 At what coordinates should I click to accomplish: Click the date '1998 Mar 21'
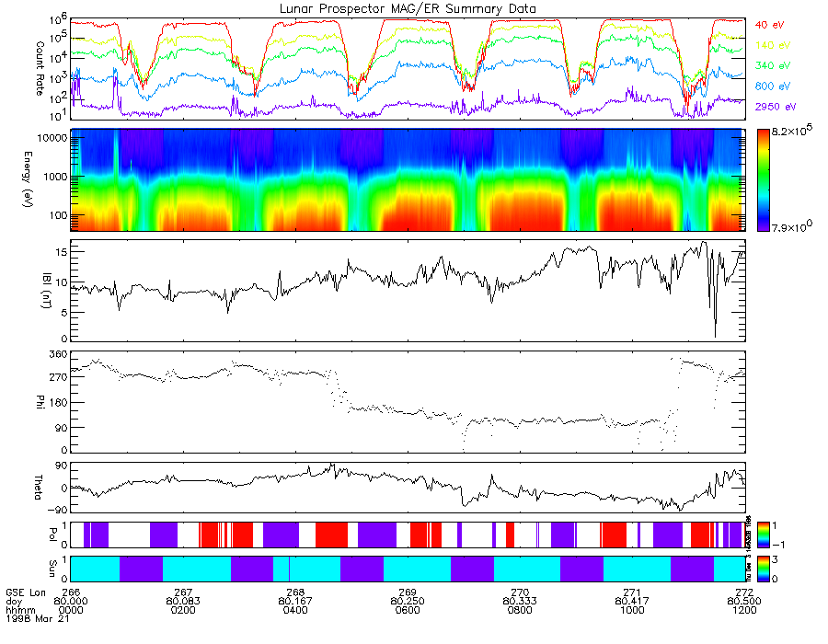38,618
